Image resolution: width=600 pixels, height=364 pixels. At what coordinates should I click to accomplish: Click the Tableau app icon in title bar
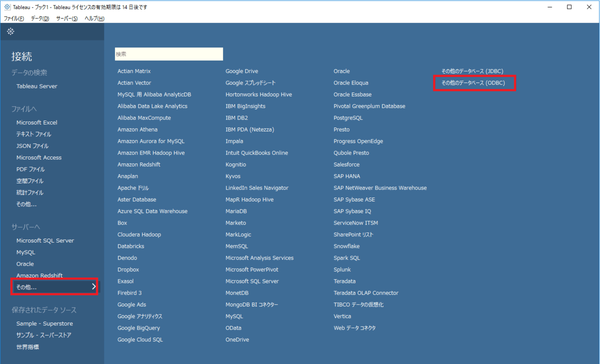click(x=7, y=7)
